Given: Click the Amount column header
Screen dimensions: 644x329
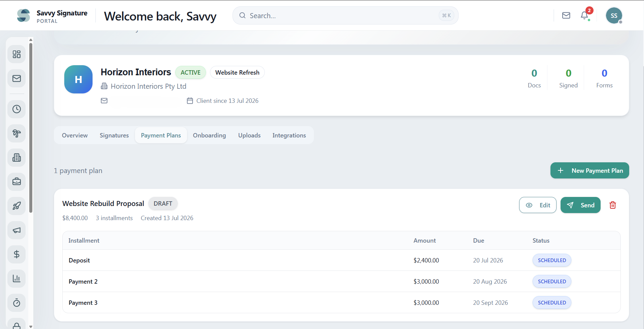Looking at the screenshot, I should (x=425, y=241).
